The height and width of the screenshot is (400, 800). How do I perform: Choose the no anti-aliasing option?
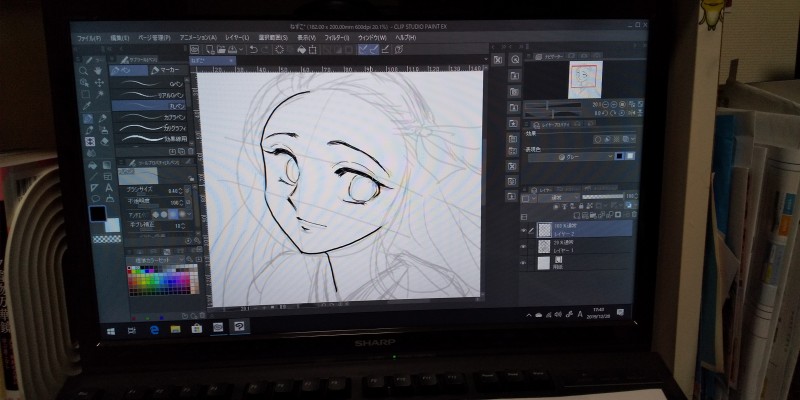pyautogui.click(x=155, y=215)
